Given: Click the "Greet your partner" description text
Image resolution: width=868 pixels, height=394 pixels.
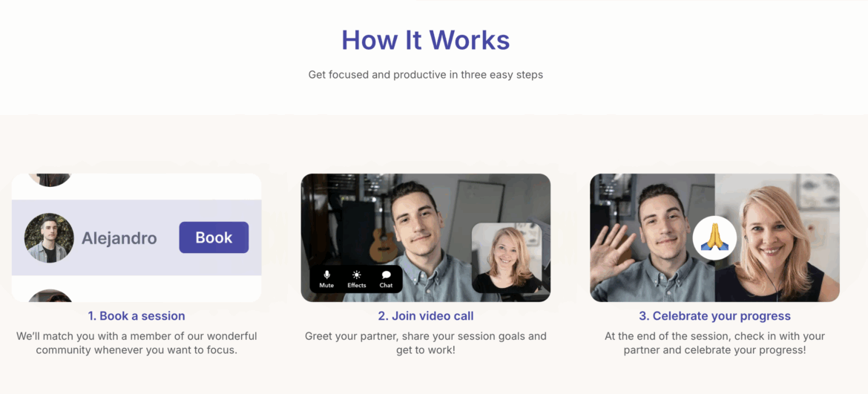Looking at the screenshot, I should (426, 342).
